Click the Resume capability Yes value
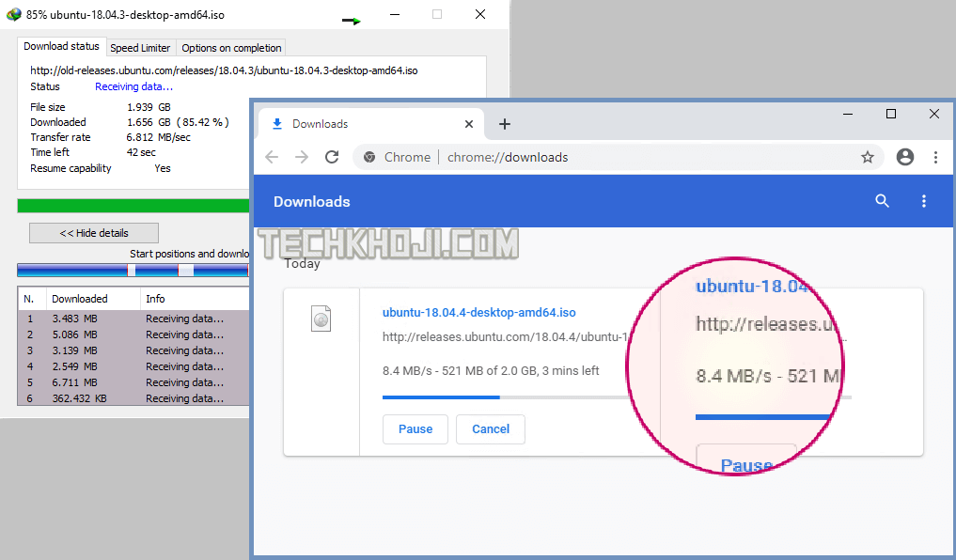The image size is (956, 560). [163, 168]
